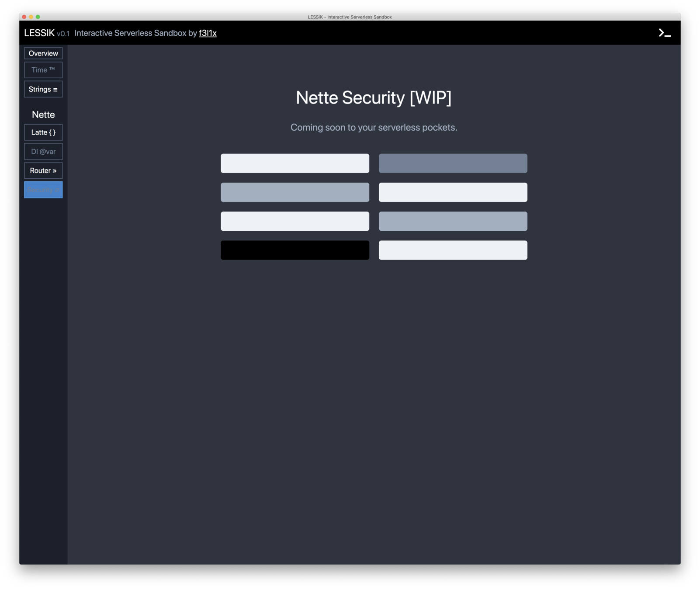Select the Time ™ sidebar item

[x=43, y=70]
